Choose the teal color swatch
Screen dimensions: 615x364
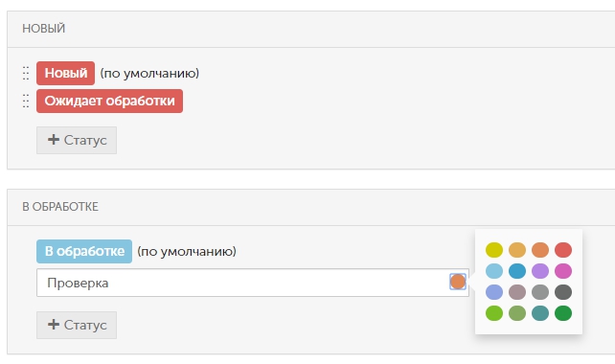[540, 313]
